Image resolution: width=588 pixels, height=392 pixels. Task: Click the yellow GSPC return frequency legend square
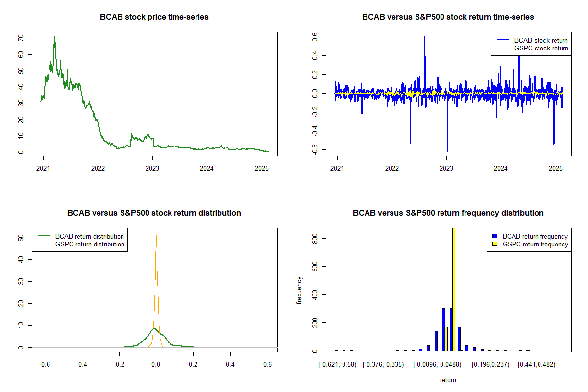(x=495, y=244)
